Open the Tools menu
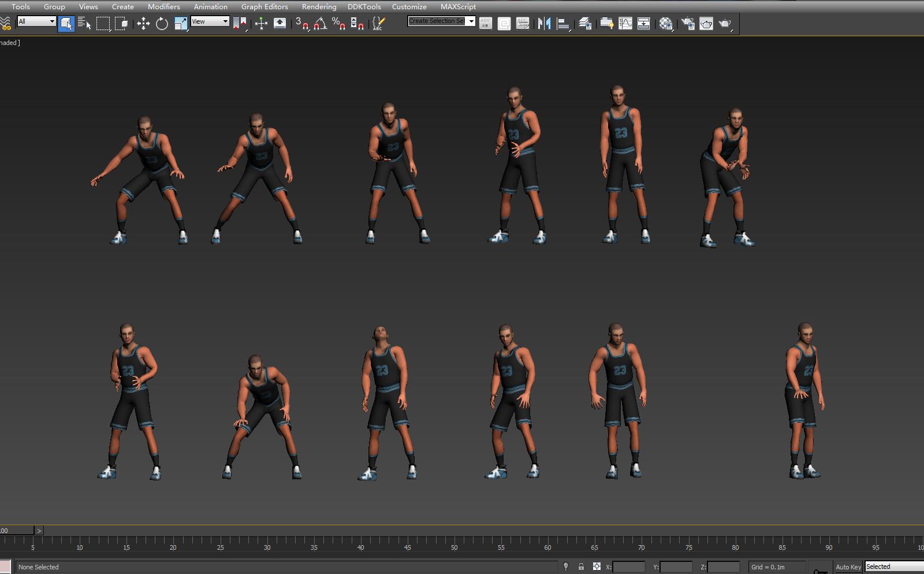The width and height of the screenshot is (924, 574). (20, 6)
